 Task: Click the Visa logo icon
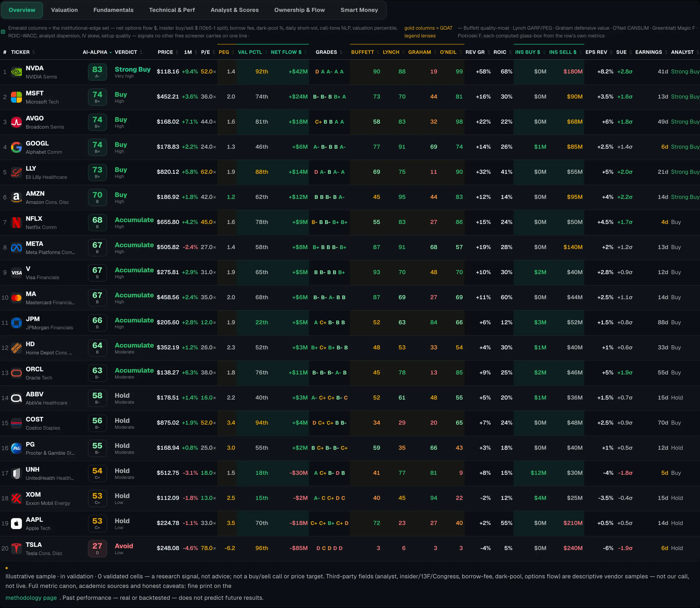point(16,273)
